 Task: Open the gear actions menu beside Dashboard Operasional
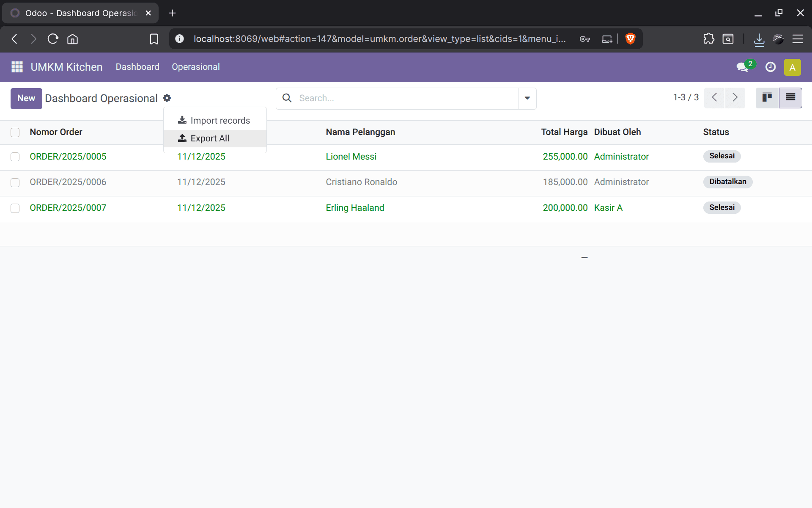pos(167,98)
